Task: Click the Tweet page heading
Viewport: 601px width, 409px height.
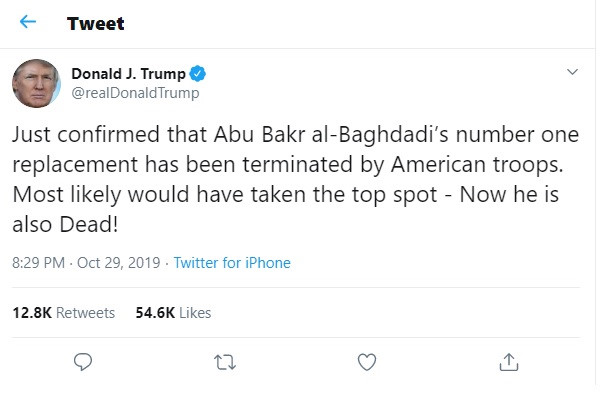Action: [96, 23]
